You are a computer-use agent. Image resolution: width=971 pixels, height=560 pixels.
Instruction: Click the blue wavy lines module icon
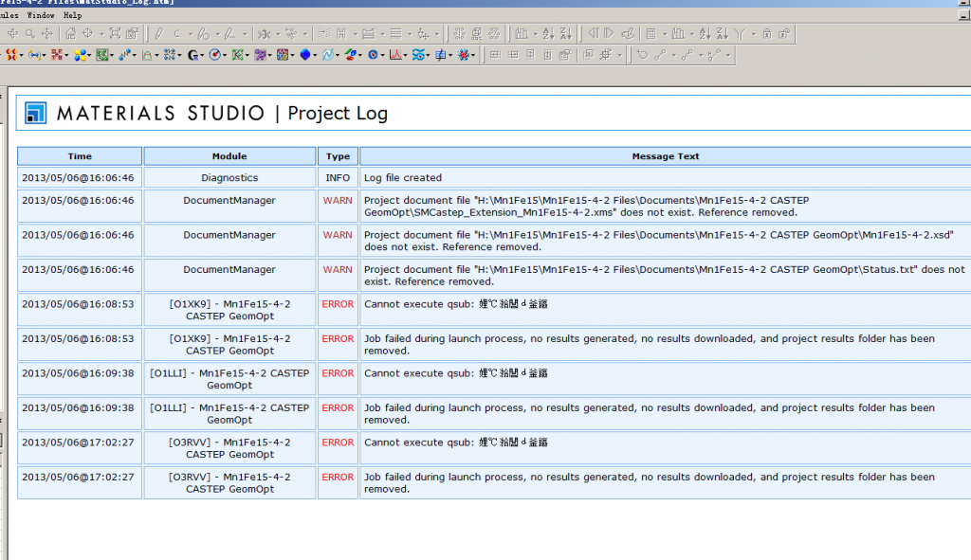tap(418, 55)
